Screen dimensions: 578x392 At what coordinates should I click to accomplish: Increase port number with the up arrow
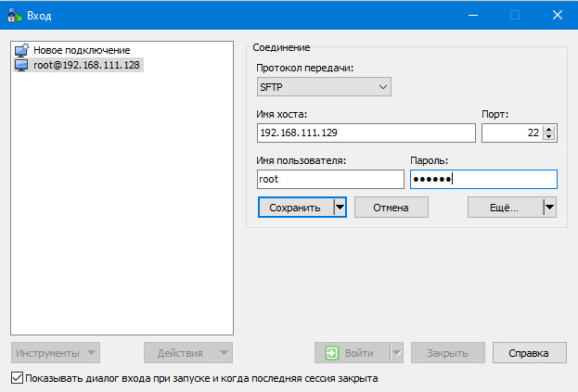pyautogui.click(x=549, y=129)
